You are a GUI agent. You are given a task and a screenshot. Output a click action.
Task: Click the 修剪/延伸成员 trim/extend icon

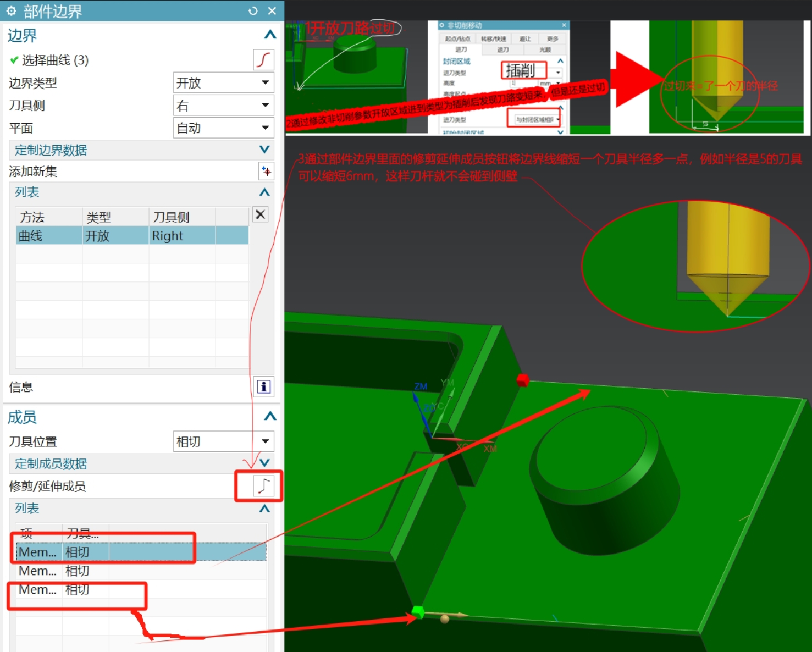pos(263,486)
